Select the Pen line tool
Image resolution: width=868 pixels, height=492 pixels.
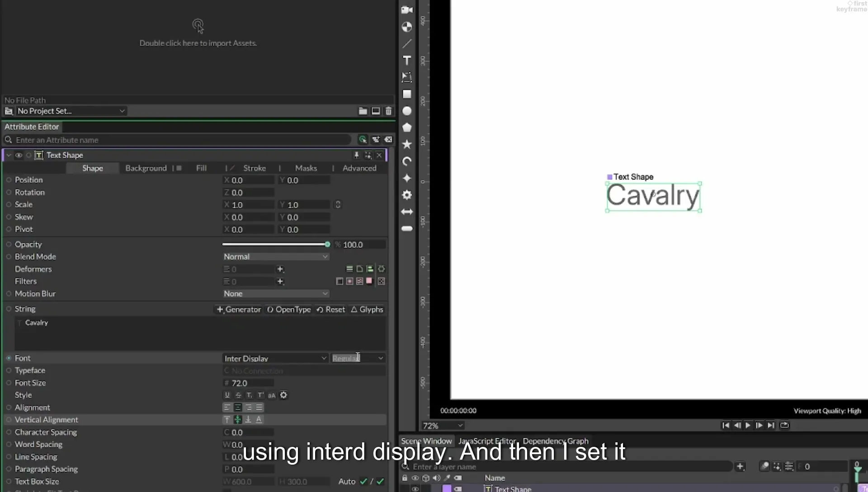407,44
